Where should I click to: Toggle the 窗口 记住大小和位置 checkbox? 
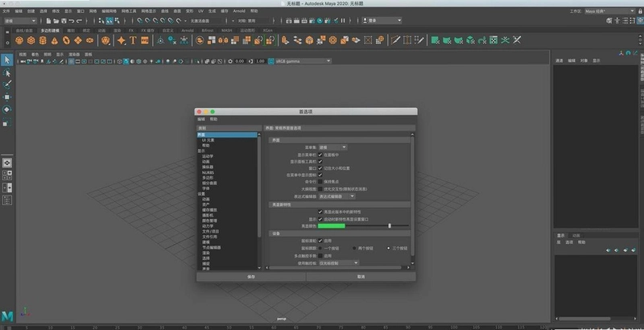320,168
